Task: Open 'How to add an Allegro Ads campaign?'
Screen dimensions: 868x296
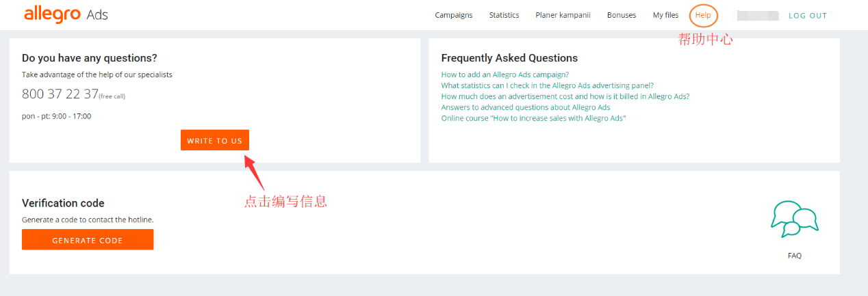Action: [x=505, y=75]
